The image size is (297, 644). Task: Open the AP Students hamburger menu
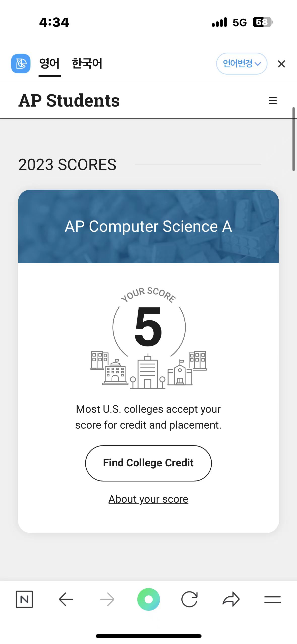pos(273,101)
